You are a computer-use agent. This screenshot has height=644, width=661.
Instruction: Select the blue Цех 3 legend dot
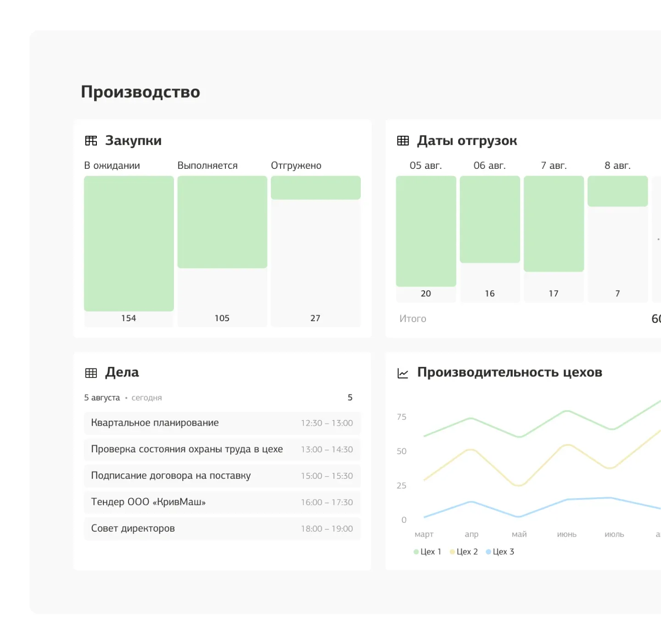[488, 552]
